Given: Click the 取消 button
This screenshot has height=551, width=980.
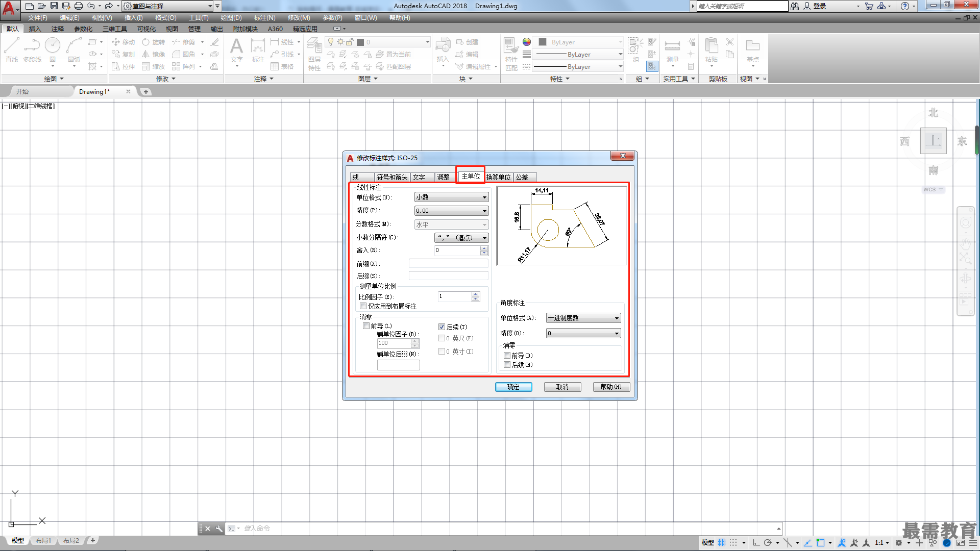Looking at the screenshot, I should coord(562,387).
